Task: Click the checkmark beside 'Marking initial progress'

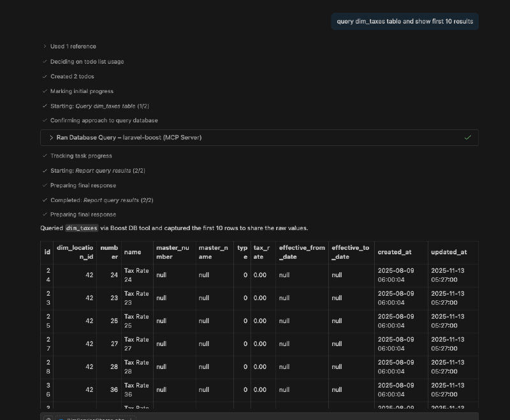Action: click(45, 91)
